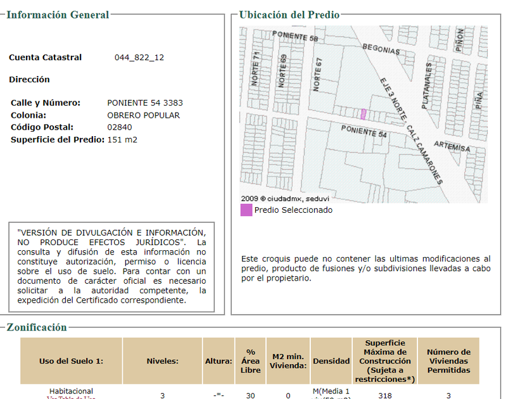Click ARTEMISA street label on map
This screenshot has width=532, height=399.
click(452, 146)
